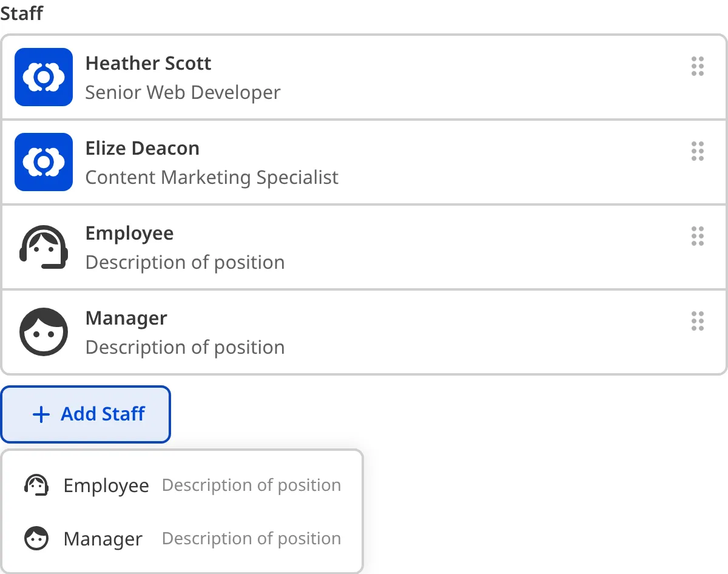
Task: Click the headset icon in the dropdown's Employee row
Action: 36,485
